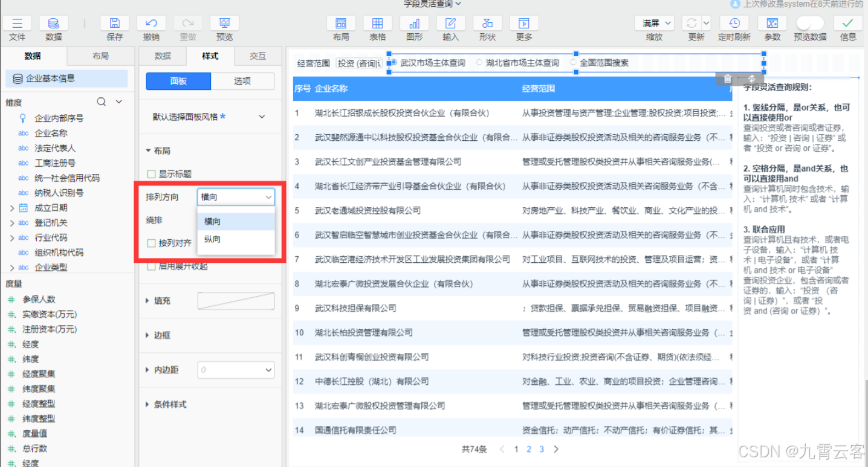
Task: Select the 面板 tab button
Action: pos(178,81)
